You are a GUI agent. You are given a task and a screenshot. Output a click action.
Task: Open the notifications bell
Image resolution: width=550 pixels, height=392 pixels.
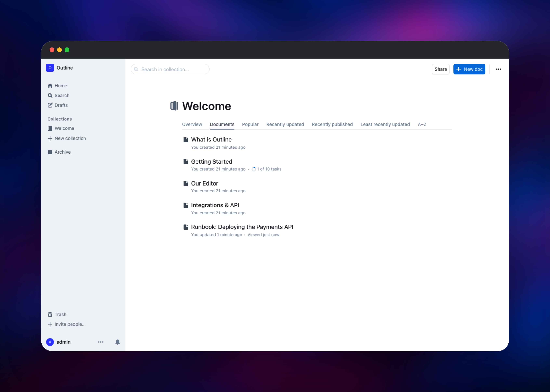(118, 342)
